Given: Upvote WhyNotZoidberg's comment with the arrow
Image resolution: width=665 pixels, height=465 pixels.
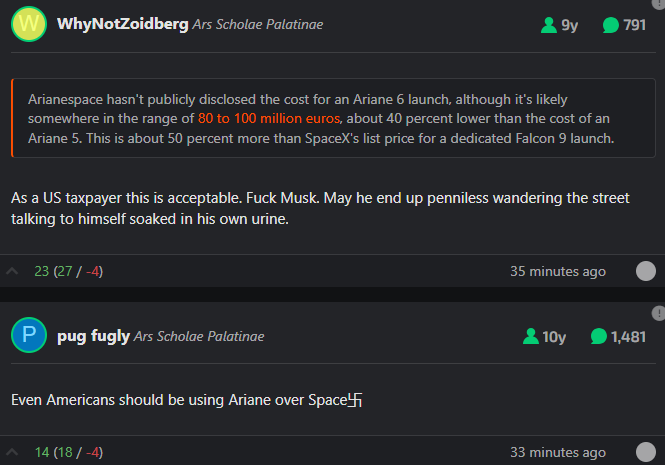Looking at the screenshot, I should point(12,271).
